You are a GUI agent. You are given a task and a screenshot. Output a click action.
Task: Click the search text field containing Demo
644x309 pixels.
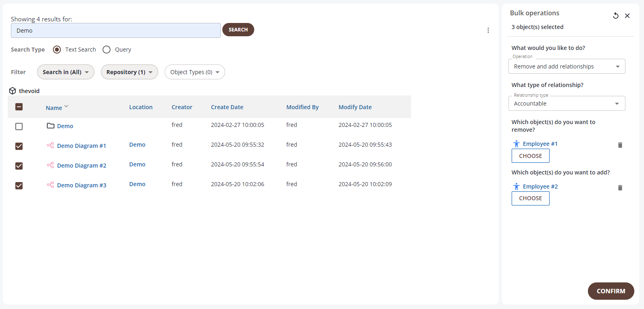coord(115,31)
